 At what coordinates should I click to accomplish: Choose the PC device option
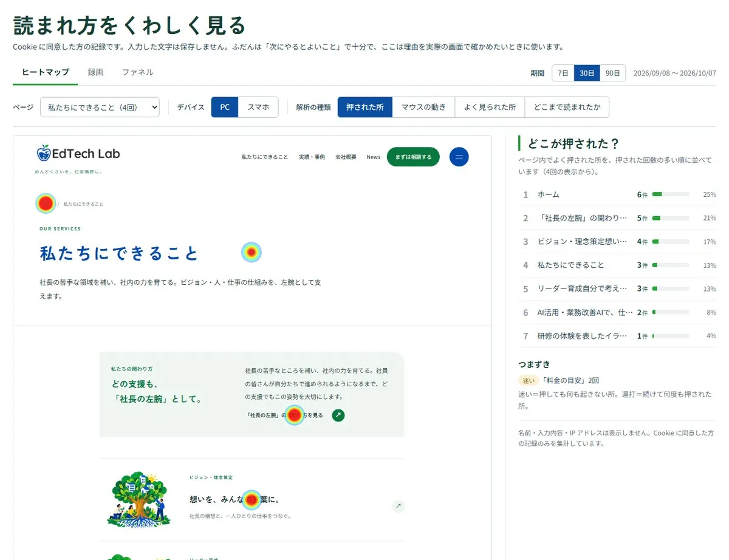225,107
